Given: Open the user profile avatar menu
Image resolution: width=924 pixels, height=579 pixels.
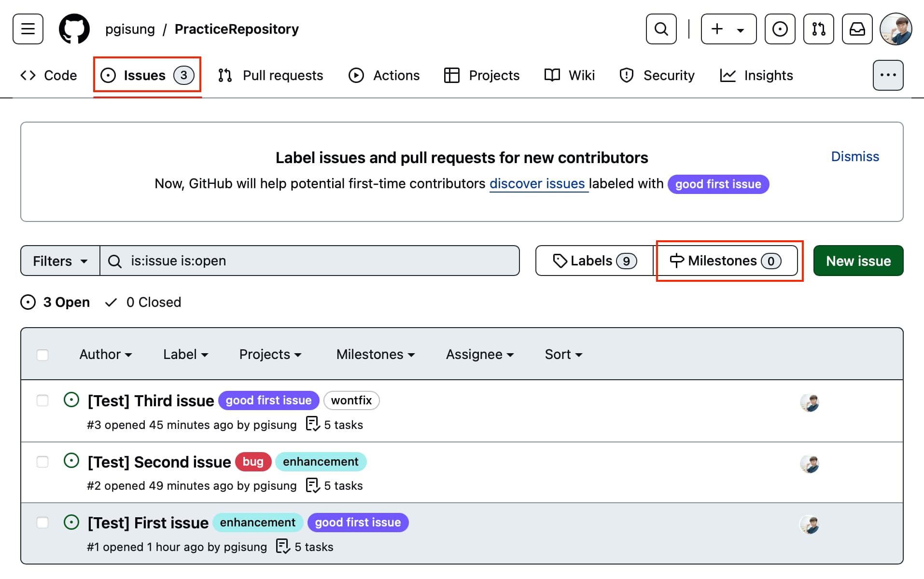Looking at the screenshot, I should click(x=896, y=29).
